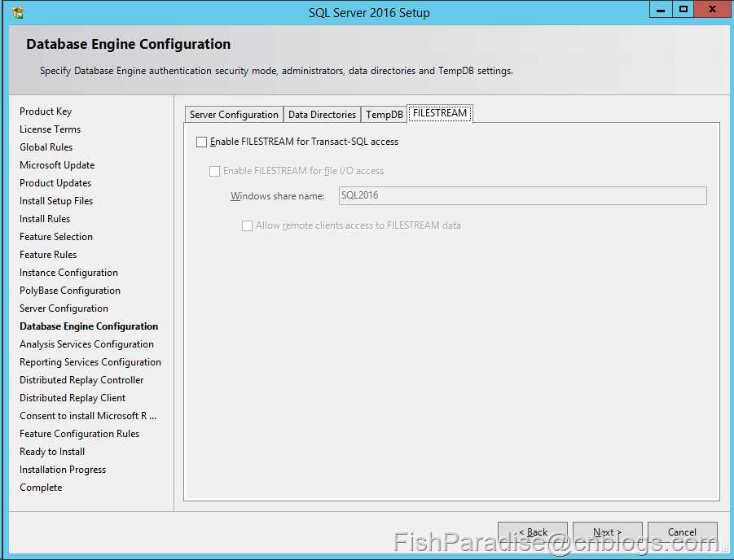Select the FILESTREAM tab
The image size is (734, 560).
pyautogui.click(x=440, y=113)
